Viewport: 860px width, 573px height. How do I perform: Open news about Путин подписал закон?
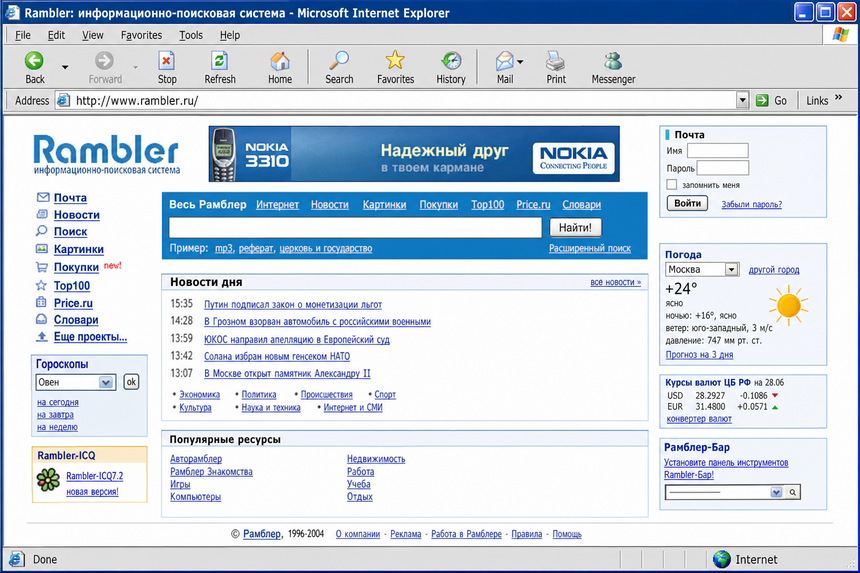(x=293, y=304)
